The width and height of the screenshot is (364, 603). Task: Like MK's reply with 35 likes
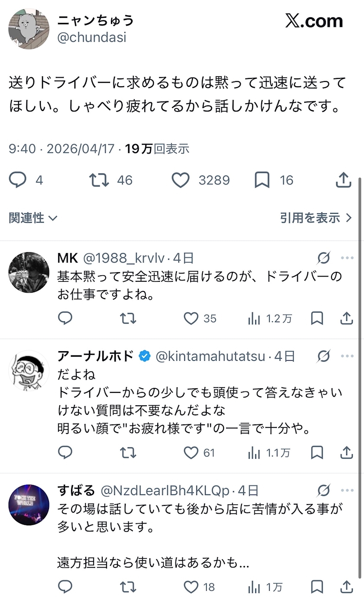click(191, 319)
